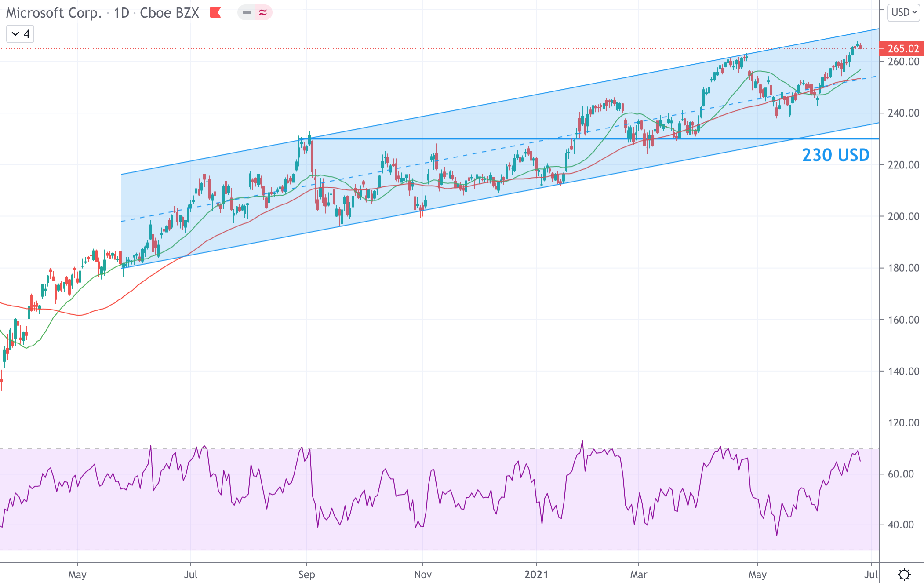Click the Sep label on time axis
The width and height of the screenshot is (924, 583).
[306, 575]
